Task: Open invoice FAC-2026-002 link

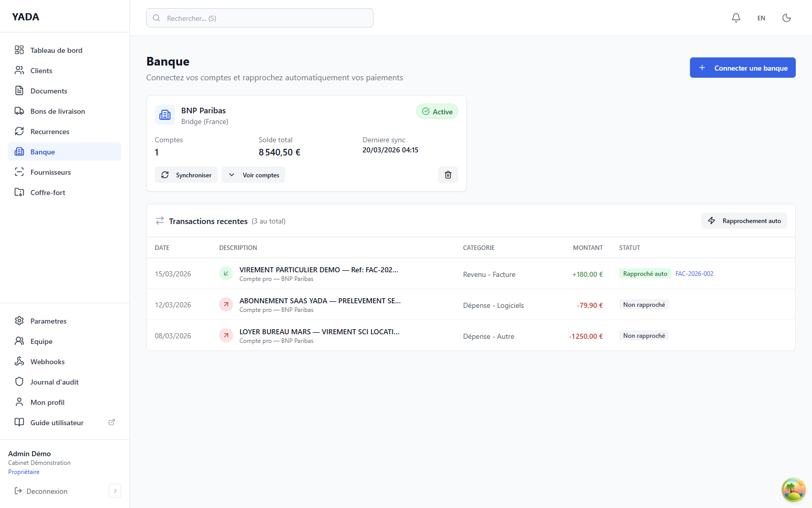Action: pos(694,273)
